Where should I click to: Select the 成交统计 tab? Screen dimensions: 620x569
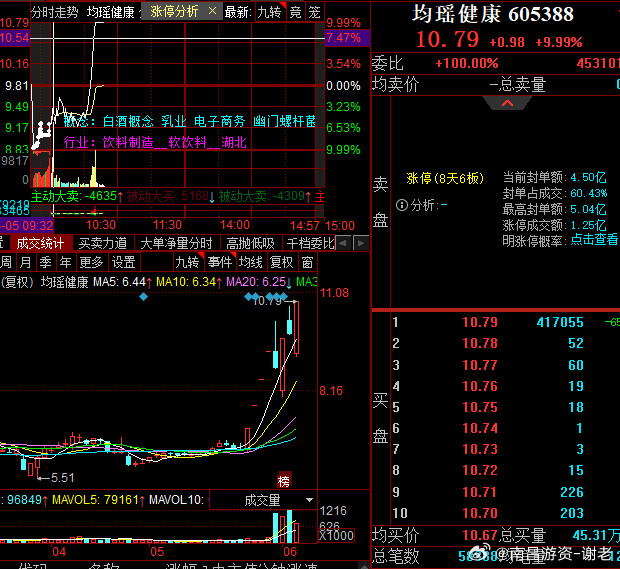[40, 243]
